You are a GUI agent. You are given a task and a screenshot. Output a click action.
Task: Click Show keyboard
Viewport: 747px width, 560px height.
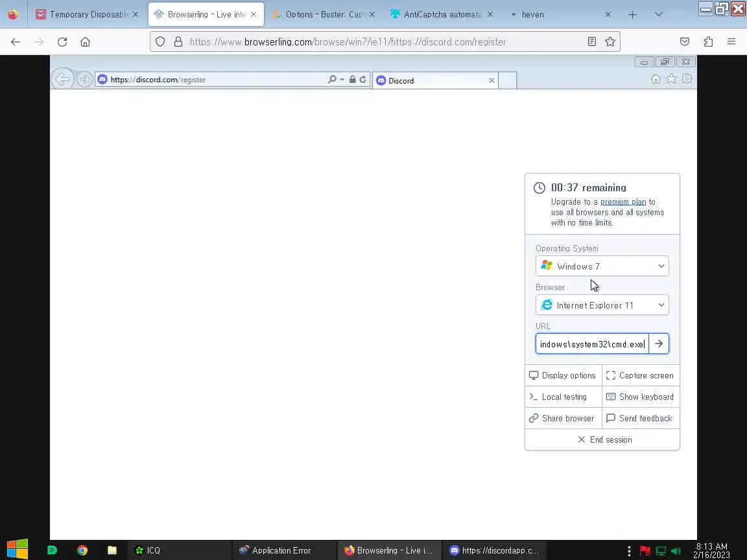pos(641,397)
